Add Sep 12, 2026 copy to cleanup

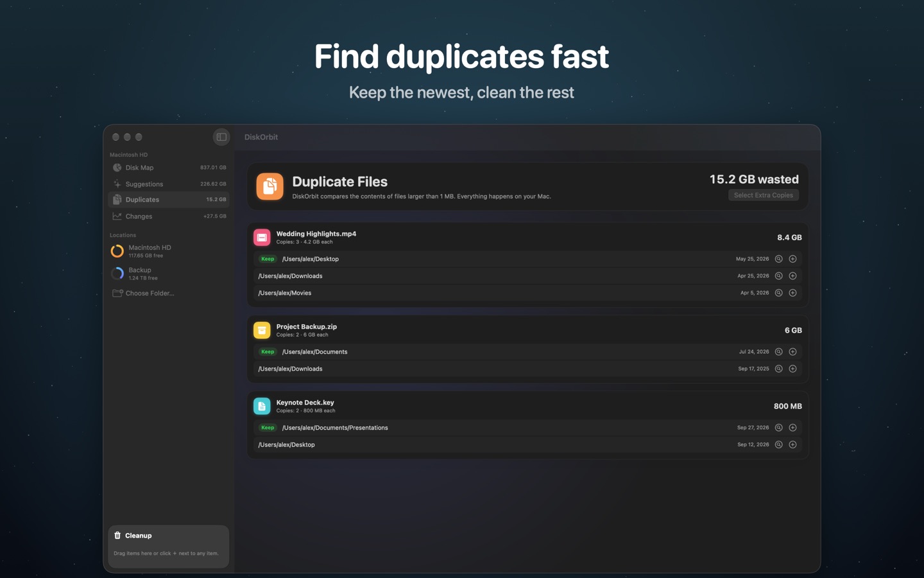(x=792, y=444)
